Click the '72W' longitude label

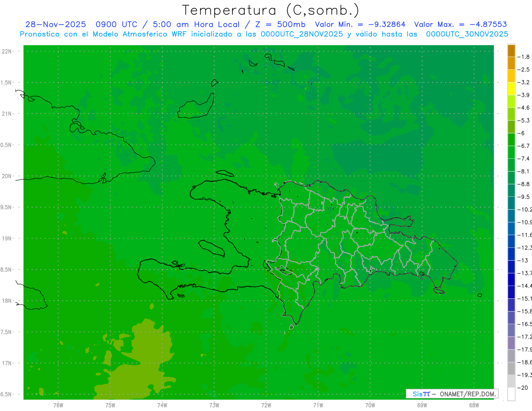[266, 405]
